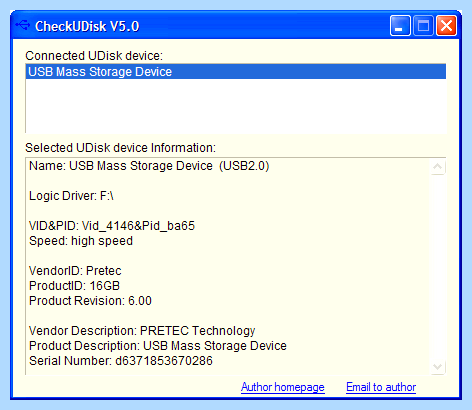Click empty area of connected UDisk device list
The image size is (472, 410).
pyautogui.click(x=236, y=106)
